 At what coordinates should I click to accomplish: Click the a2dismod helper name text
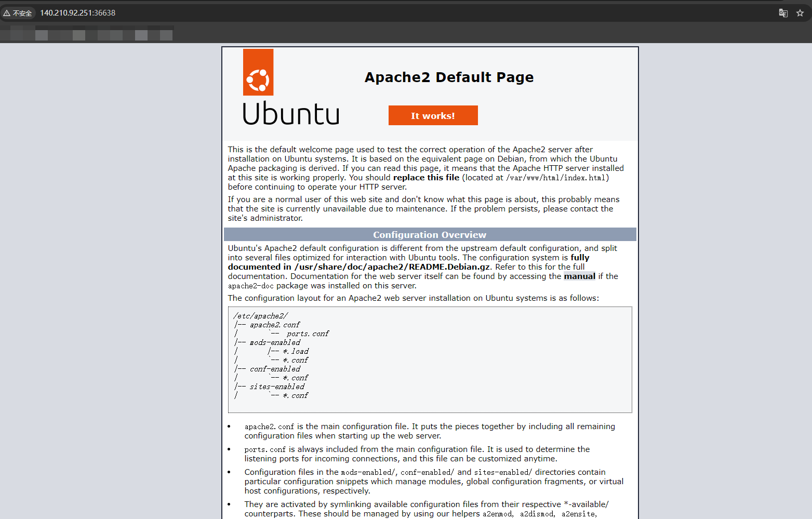(x=537, y=514)
